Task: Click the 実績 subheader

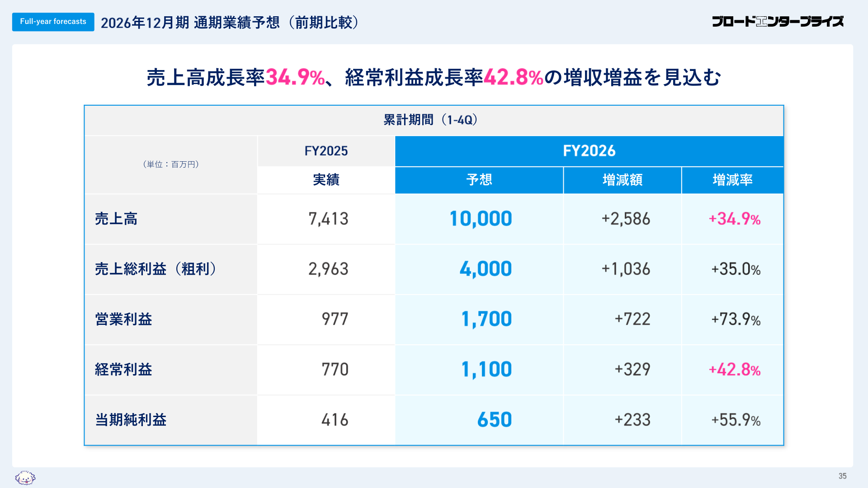Action: coord(326,180)
